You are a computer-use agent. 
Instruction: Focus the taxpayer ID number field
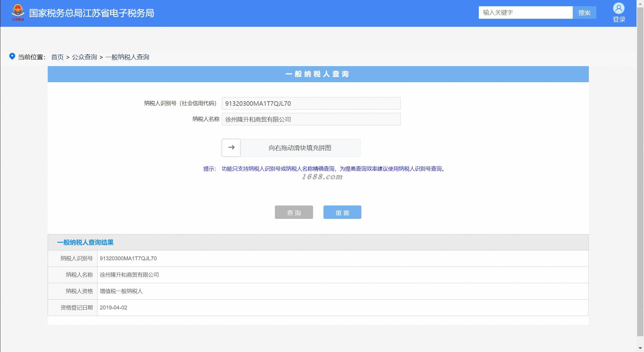[x=311, y=103]
